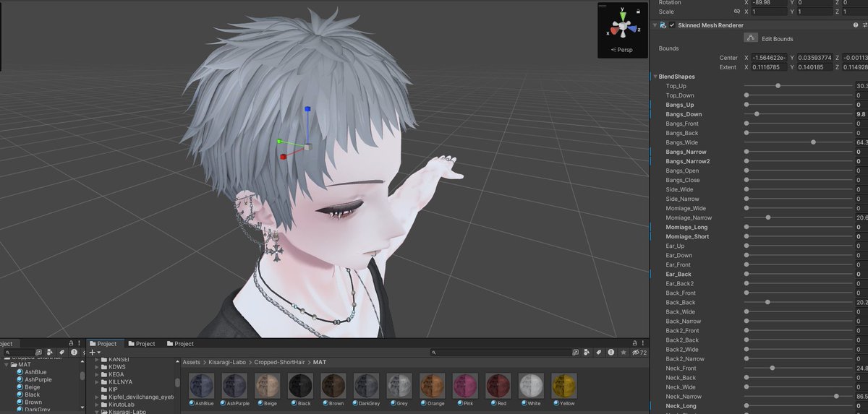Select the AshBlue material thumbnail
The image size is (868, 414).
point(201,385)
